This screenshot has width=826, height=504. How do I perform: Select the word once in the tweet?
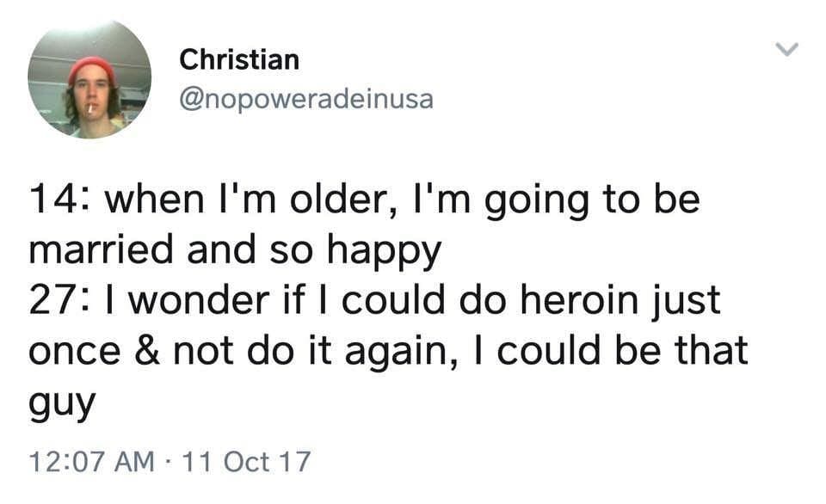pos(73,351)
